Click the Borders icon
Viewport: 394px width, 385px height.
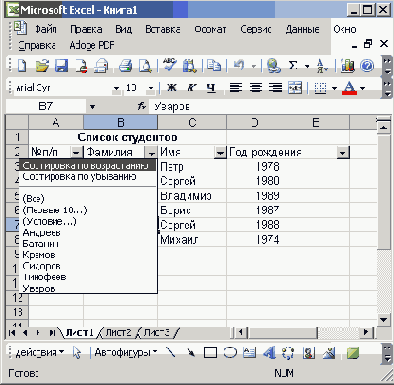coord(320,88)
